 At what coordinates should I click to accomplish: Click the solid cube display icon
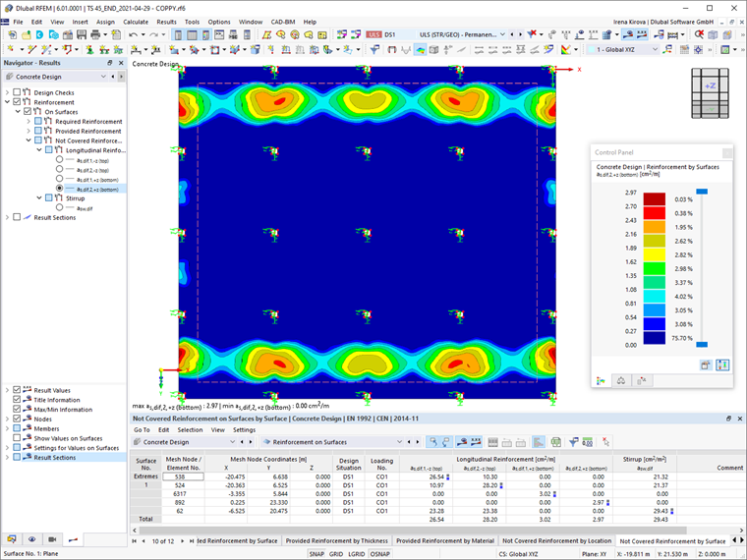point(433,49)
